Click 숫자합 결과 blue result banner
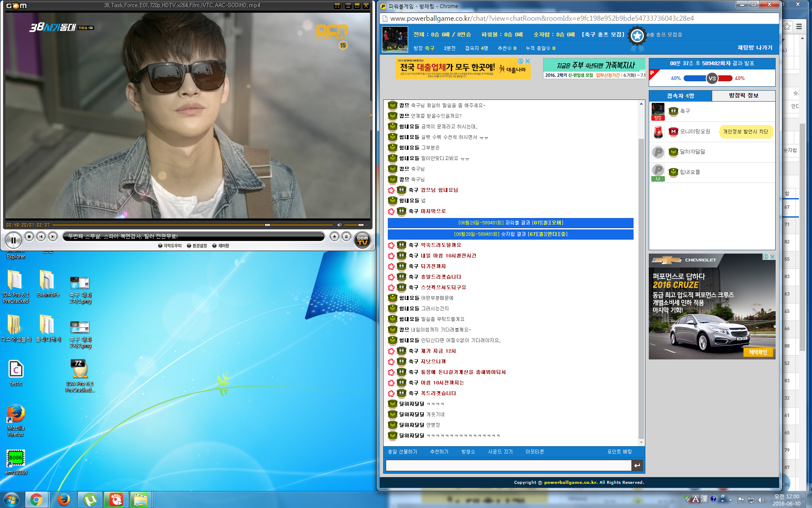Screen dimensions: 812x508 (x=510, y=234)
